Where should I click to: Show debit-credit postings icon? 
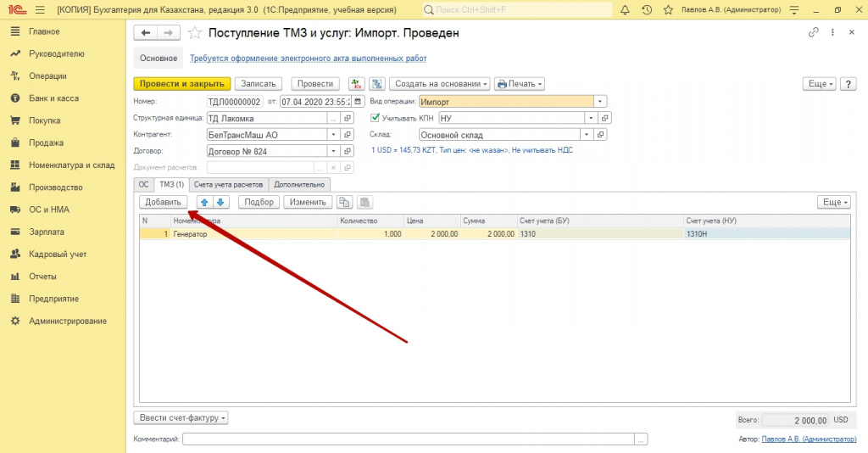pyautogui.click(x=357, y=84)
